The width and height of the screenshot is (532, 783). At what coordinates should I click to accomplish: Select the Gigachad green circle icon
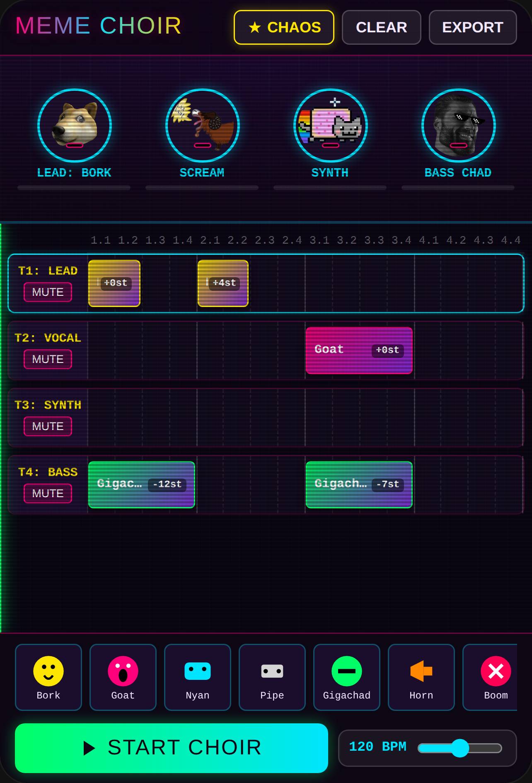coord(347,671)
